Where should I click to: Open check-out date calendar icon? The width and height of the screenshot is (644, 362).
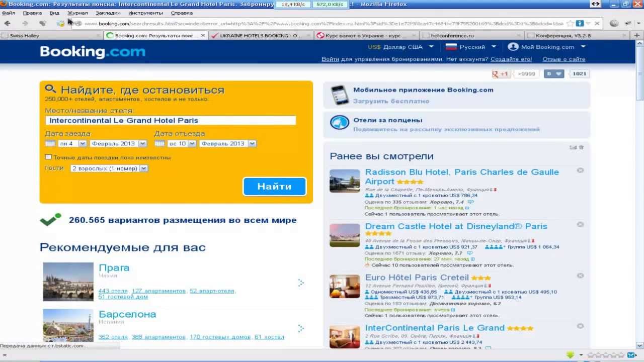coord(159,144)
